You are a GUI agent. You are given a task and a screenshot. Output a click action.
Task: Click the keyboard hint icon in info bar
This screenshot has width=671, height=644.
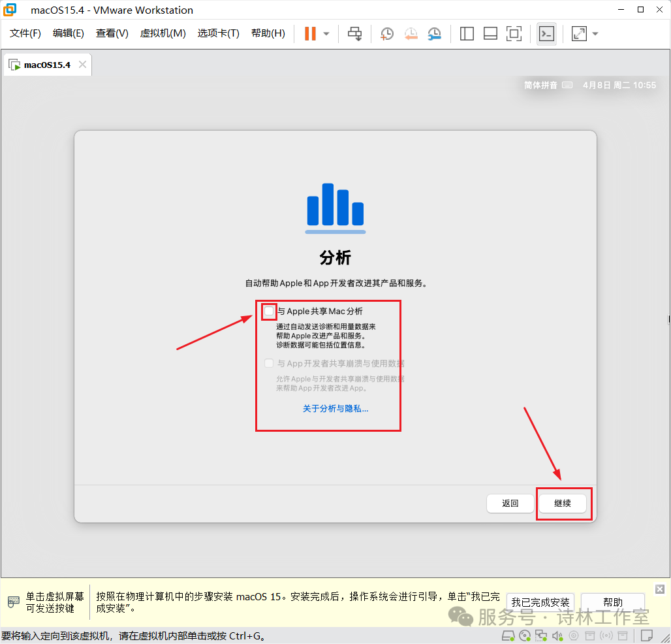pyautogui.click(x=13, y=602)
